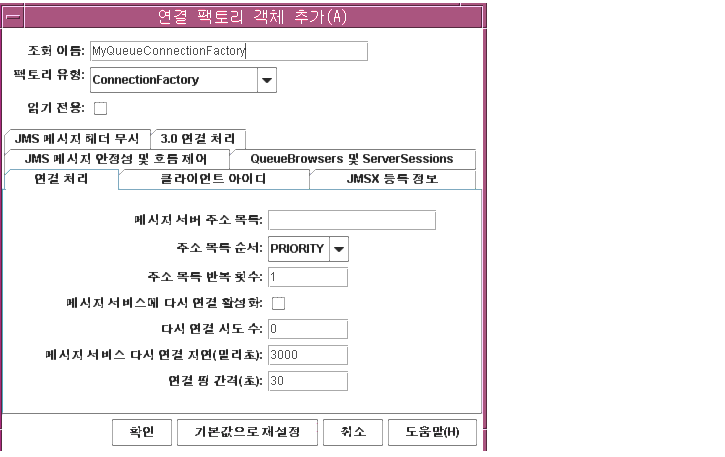This screenshot has width=725, height=457.
Task: Switch to the 3.0 연결 처리 tab
Action: pos(198,139)
